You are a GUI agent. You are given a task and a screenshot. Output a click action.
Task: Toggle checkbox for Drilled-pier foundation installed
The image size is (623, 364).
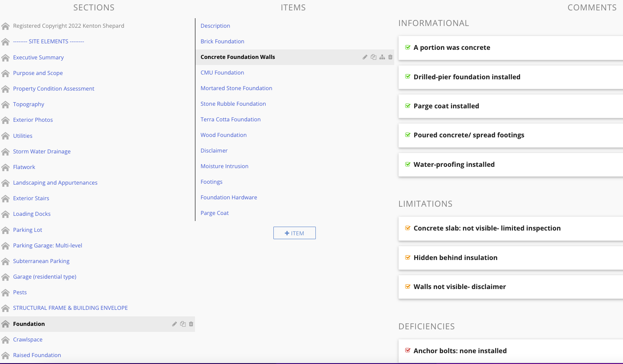coord(407,77)
